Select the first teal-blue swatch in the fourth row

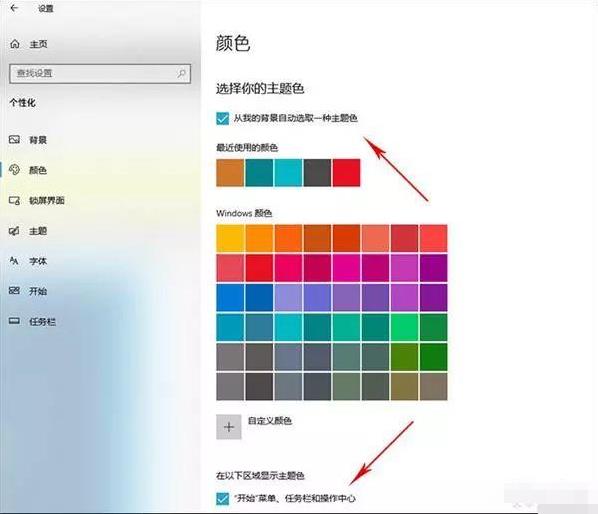pyautogui.click(x=230, y=327)
